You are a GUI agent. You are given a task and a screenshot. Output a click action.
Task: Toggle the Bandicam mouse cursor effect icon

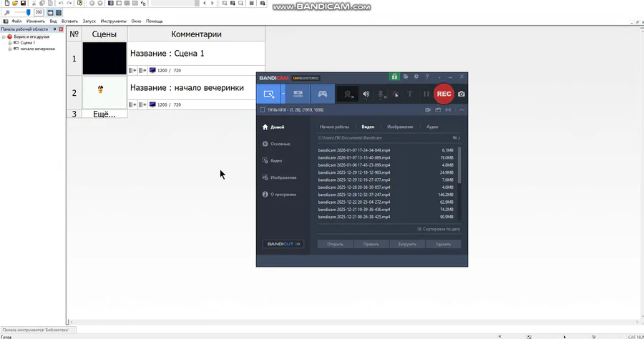(x=396, y=94)
